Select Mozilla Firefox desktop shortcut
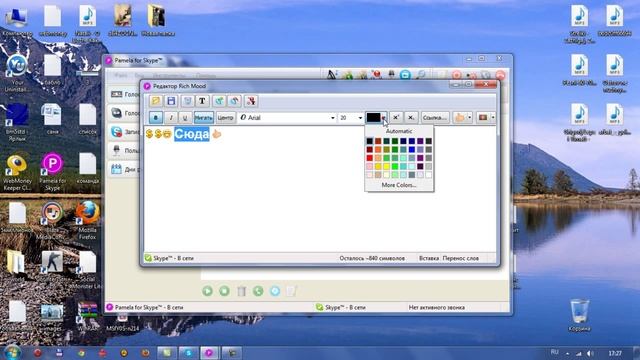Screen dimensions: 640x360 point(87,220)
